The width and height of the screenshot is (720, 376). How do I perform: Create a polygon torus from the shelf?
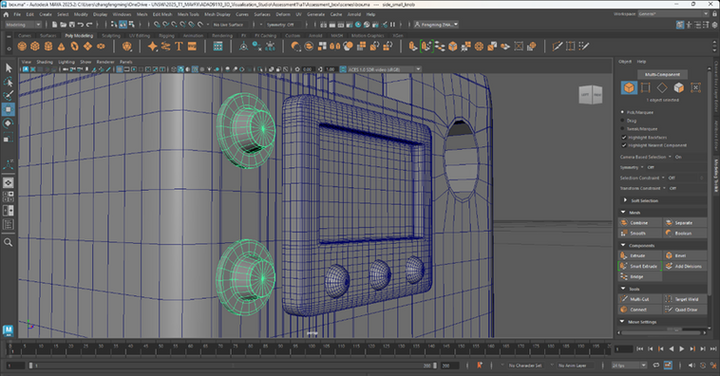[74, 46]
